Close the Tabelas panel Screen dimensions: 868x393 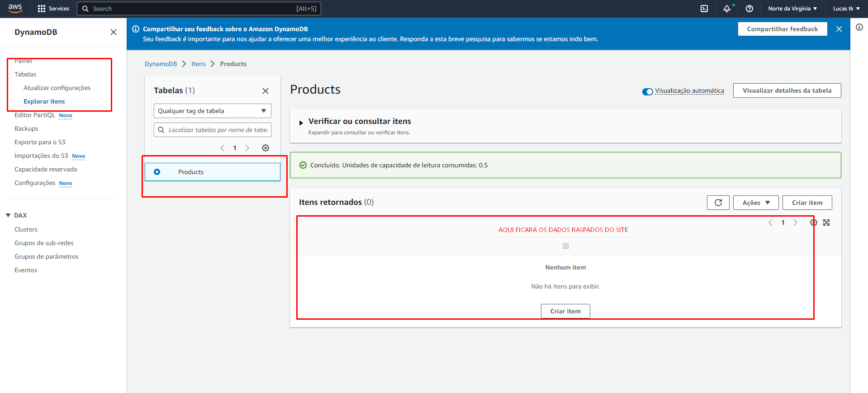click(x=266, y=91)
